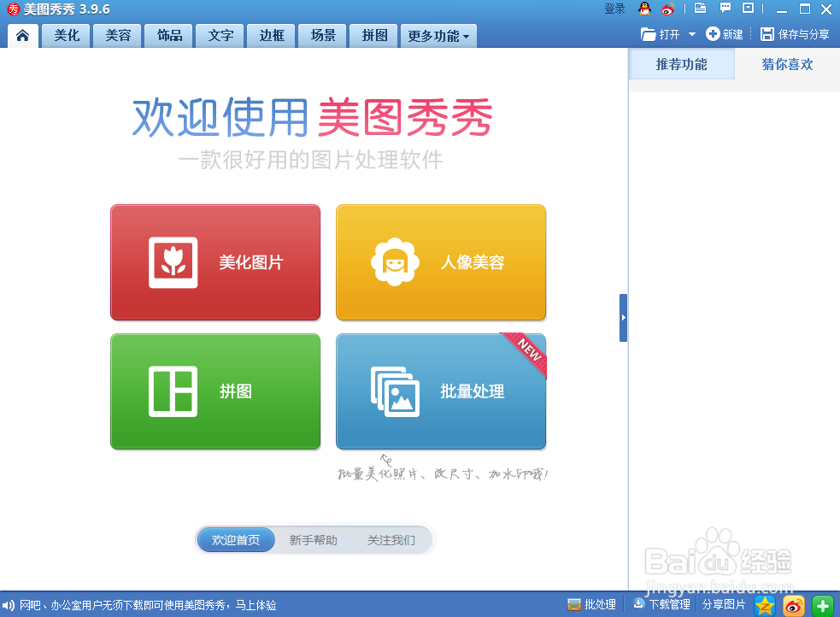Image resolution: width=840 pixels, height=617 pixels.
Task: Minimize the 美图秀秀 window
Action: 782,9
